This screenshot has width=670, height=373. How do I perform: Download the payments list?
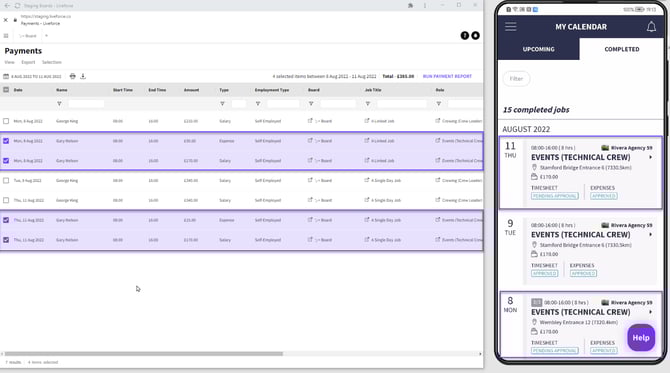tap(83, 76)
